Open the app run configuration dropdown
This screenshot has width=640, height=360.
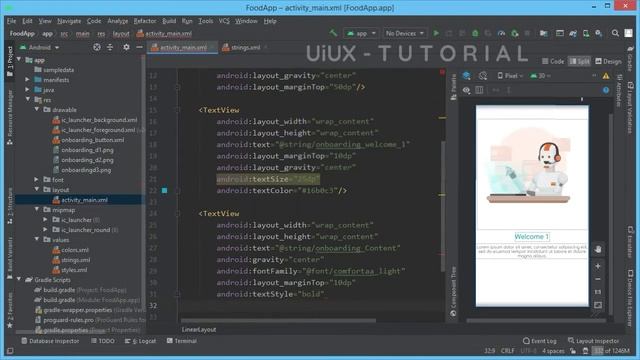[x=361, y=33]
